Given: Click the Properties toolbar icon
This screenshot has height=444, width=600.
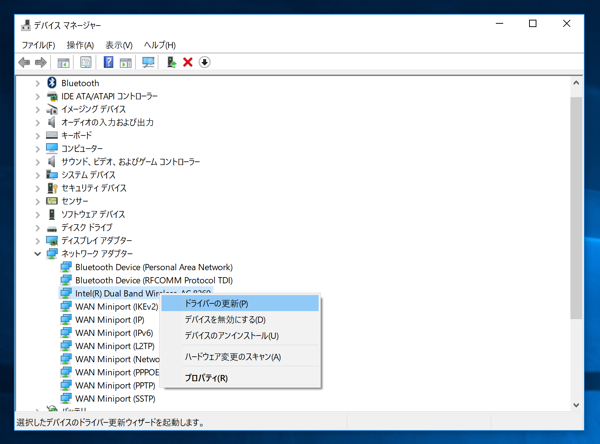Looking at the screenshot, I should pos(86,62).
